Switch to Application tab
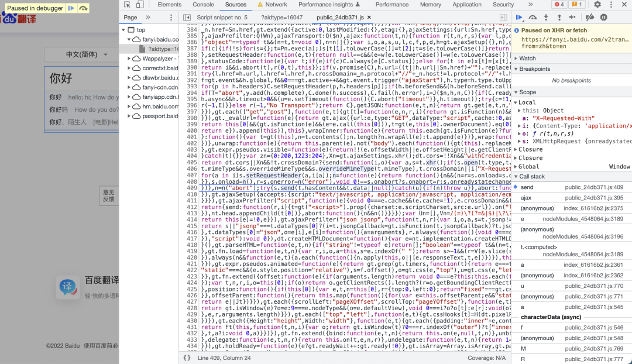Image resolution: width=632 pixels, height=364 pixels. pos(467,5)
